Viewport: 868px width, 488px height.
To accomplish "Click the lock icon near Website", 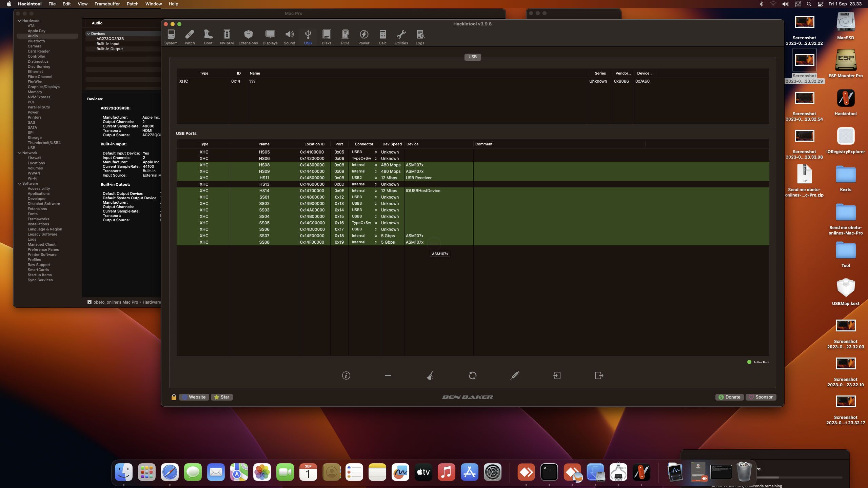I will pos(174,397).
